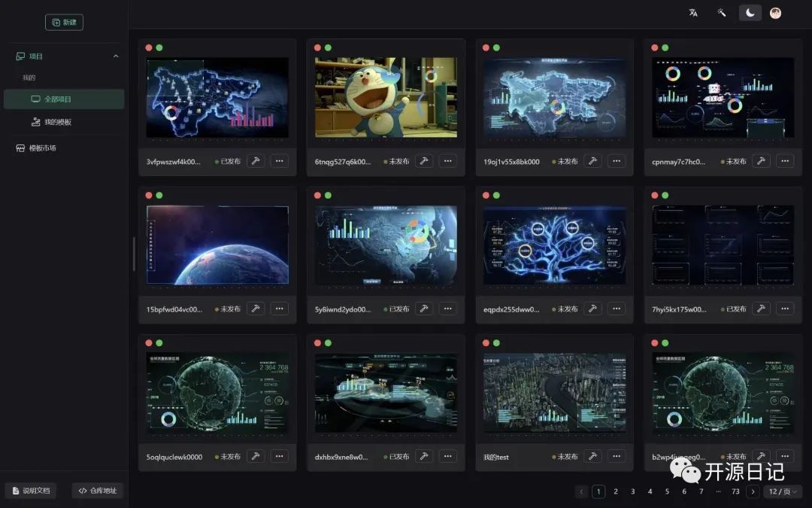Open more options for 我的test
Image resolution: width=812 pixels, height=508 pixels.
[617, 456]
